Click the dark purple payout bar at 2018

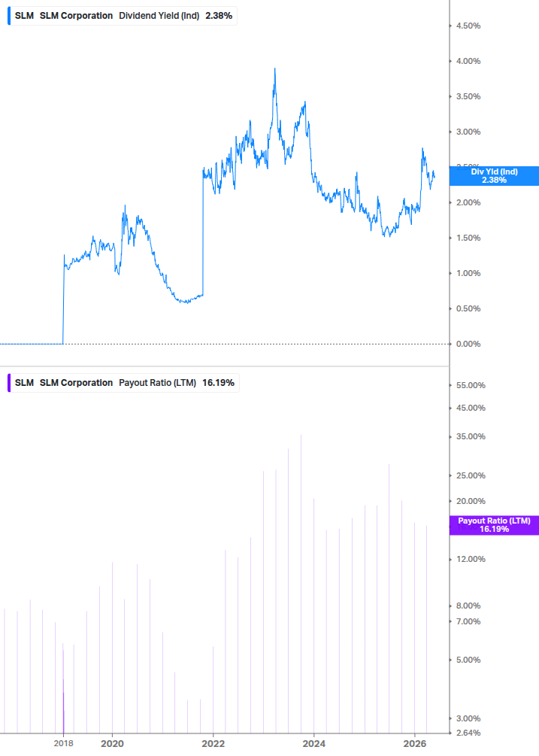64,712
